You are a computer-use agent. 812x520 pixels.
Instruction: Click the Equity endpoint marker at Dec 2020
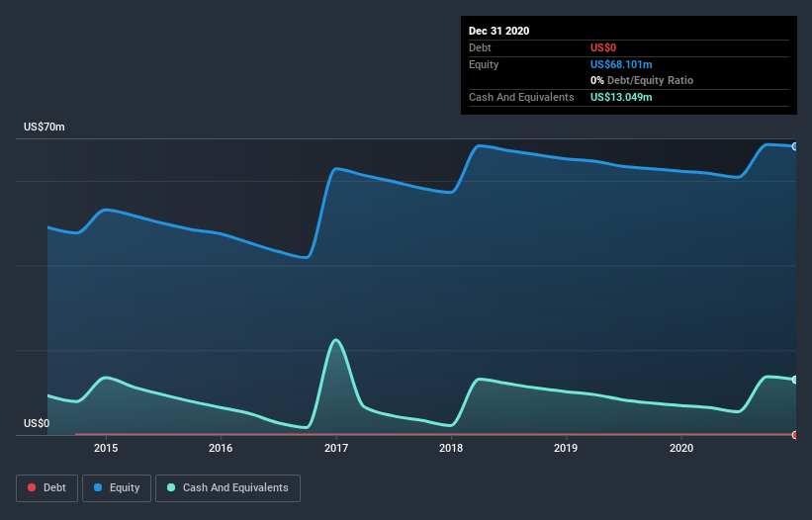pyautogui.click(x=795, y=147)
